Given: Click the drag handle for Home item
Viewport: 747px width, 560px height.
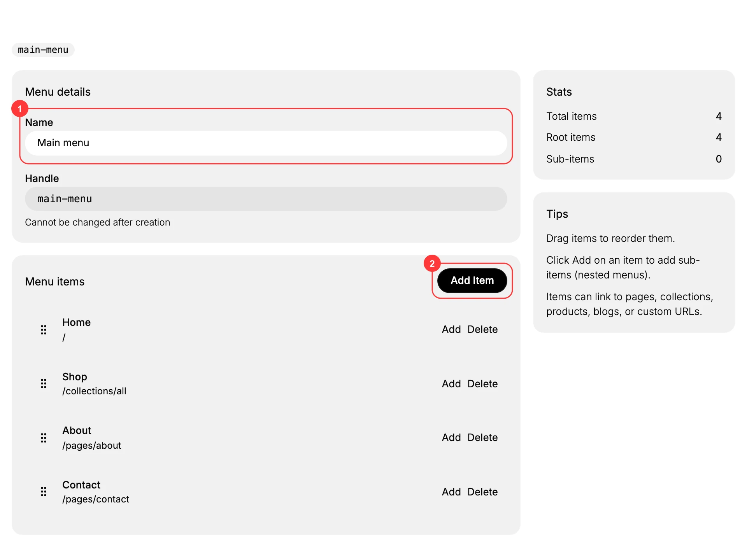Looking at the screenshot, I should click(x=44, y=330).
